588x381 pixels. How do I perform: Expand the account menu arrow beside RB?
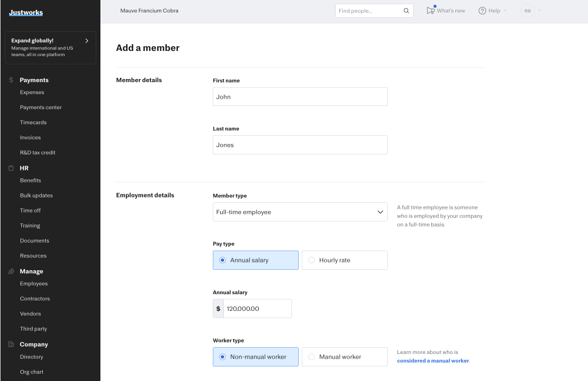tap(539, 11)
